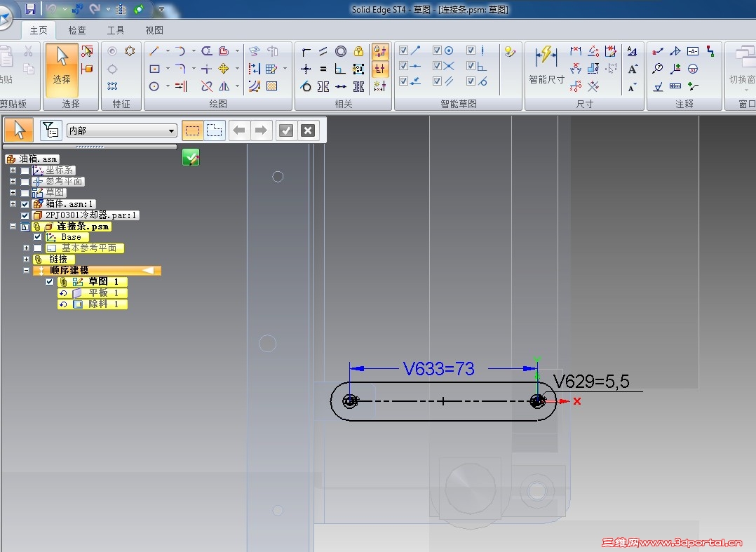Viewport: 756px width, 552px height.
Task: Toggle the Endpoint IntelliSketch checkbox
Action: pos(403,50)
